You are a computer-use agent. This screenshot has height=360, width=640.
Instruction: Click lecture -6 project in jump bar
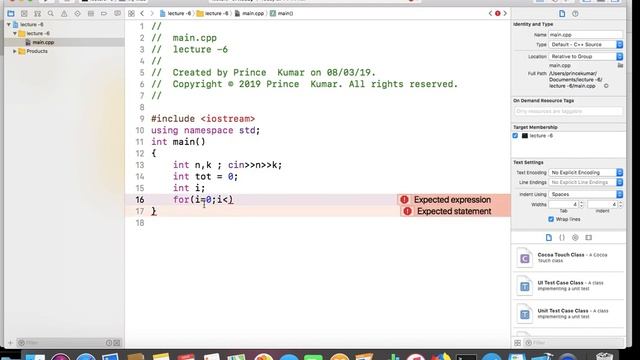176,13
